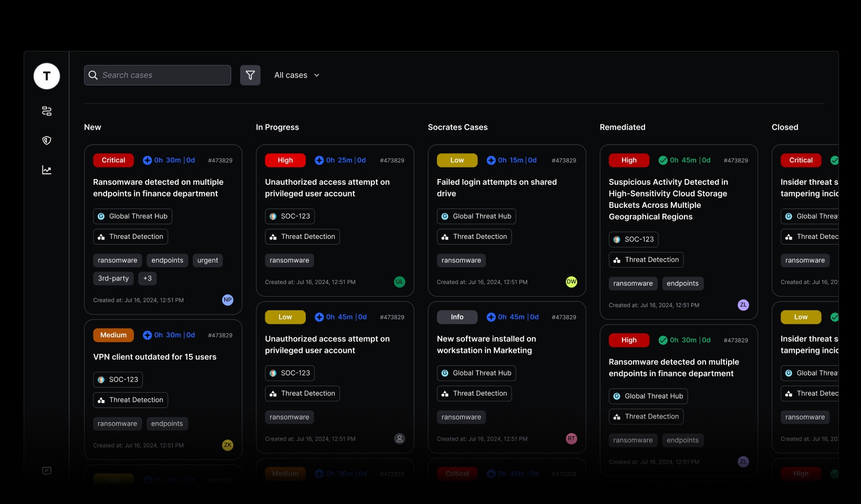Select the In Progress column header

coord(277,127)
